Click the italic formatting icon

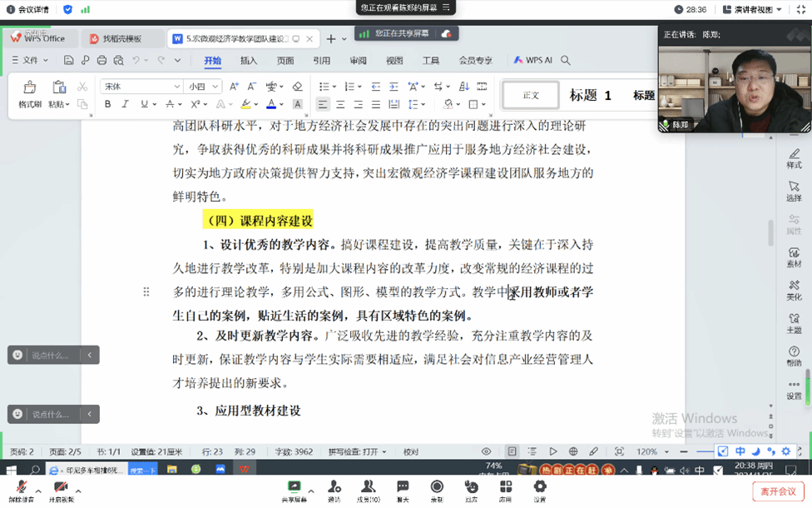click(126, 104)
